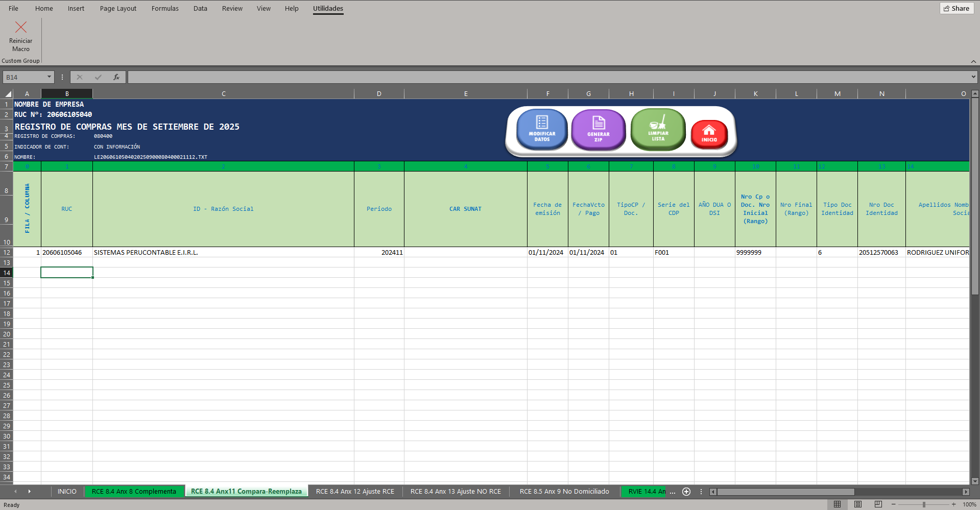
Task: Click the CAR SUNAT column heading
Action: point(465,209)
